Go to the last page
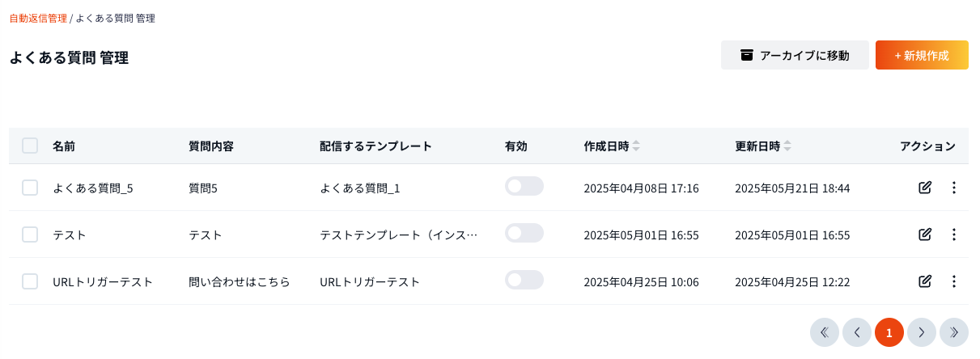The image size is (980, 359). [x=953, y=332]
